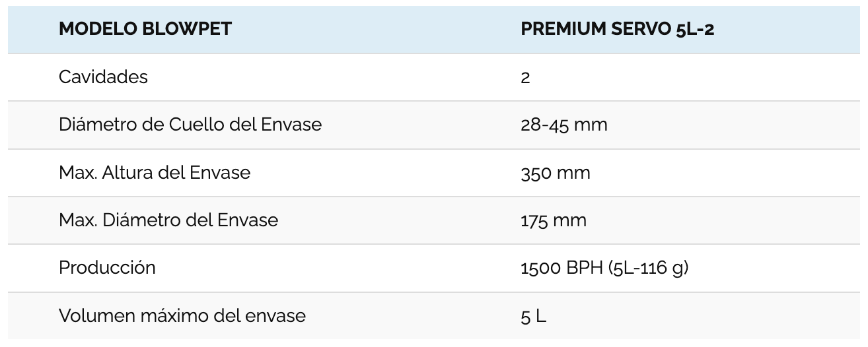Select the Max. Diámetro del Envase label
Image resolution: width=868 pixels, height=347 pixels.
pyautogui.click(x=168, y=220)
